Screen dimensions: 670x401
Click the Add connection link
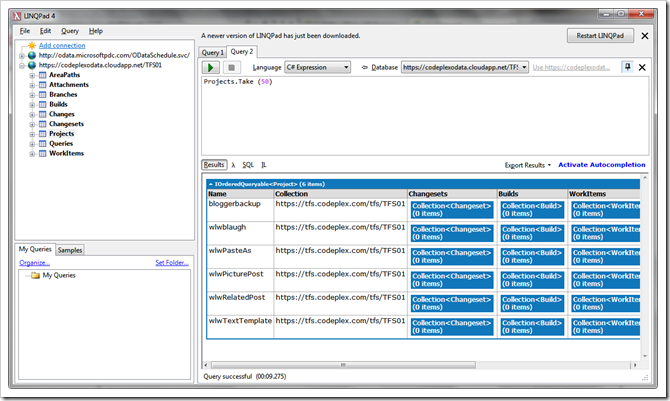(x=62, y=45)
